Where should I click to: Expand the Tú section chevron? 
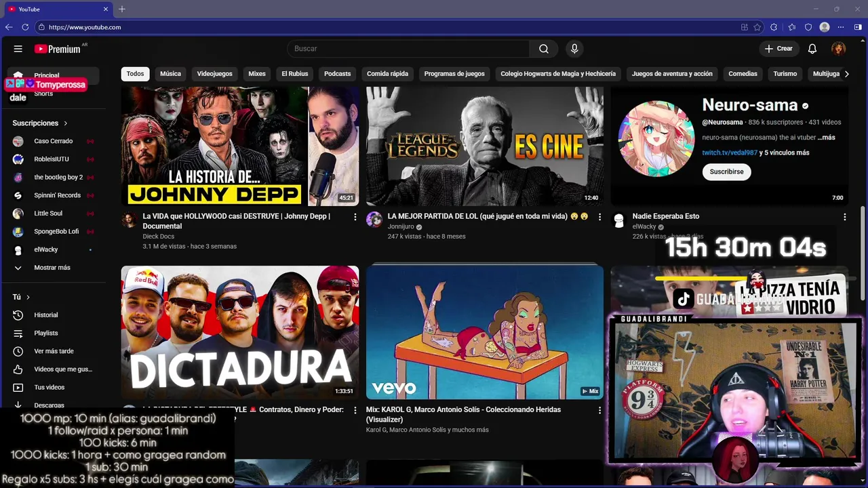pos(28,297)
